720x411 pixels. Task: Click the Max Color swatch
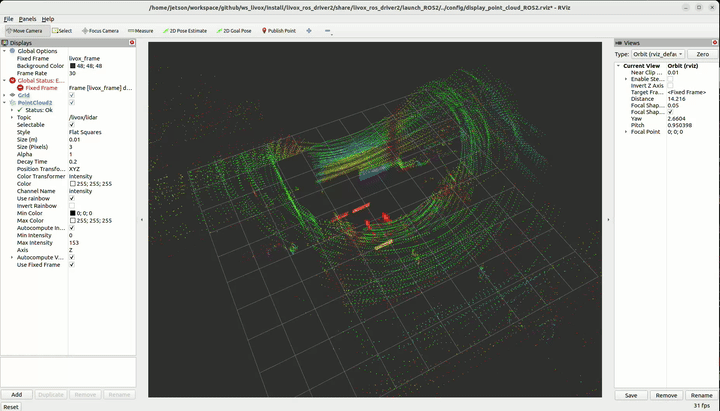73,220
